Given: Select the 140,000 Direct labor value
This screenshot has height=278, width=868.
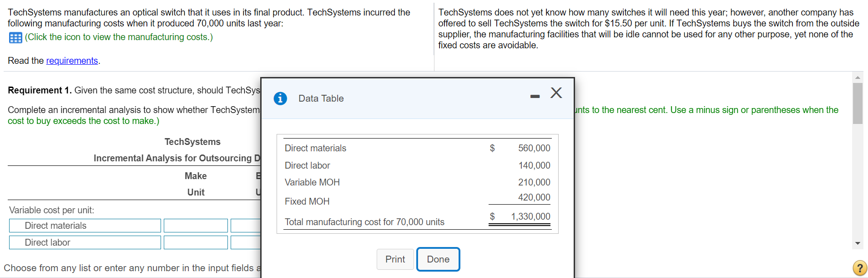Looking at the screenshot, I should pyautogui.click(x=534, y=165).
